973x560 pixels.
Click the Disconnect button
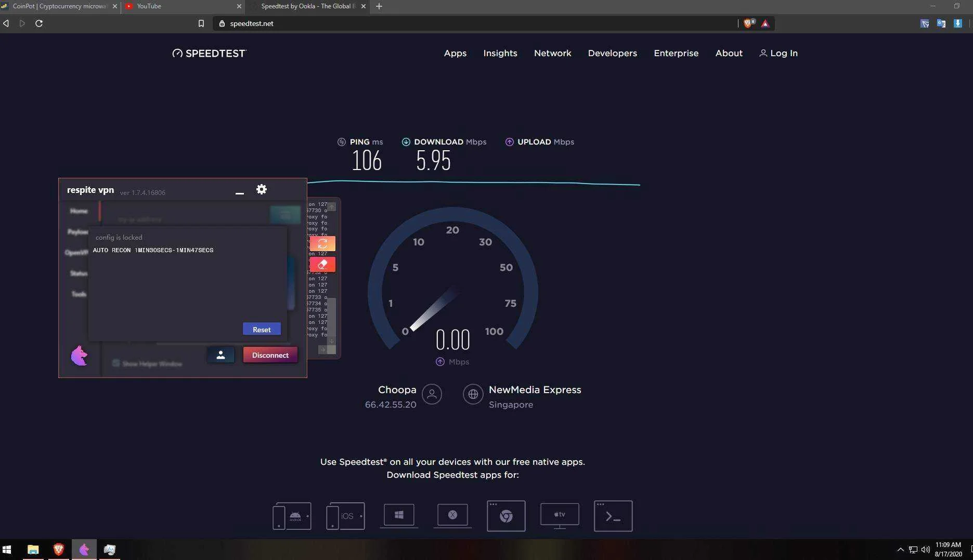pos(270,355)
